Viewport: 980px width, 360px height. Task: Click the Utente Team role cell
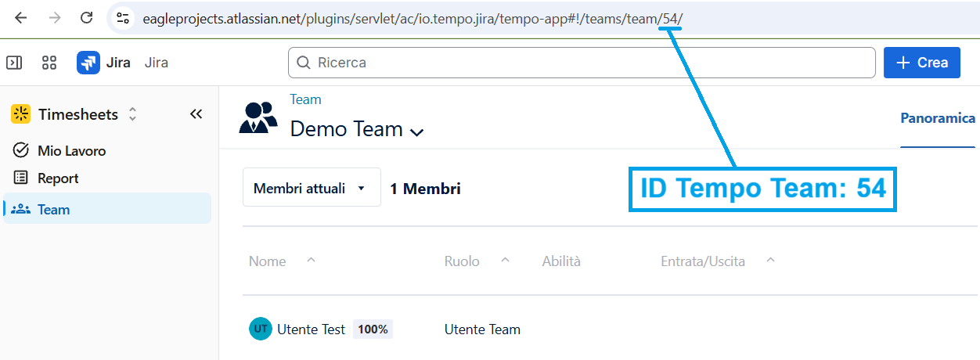[482, 329]
